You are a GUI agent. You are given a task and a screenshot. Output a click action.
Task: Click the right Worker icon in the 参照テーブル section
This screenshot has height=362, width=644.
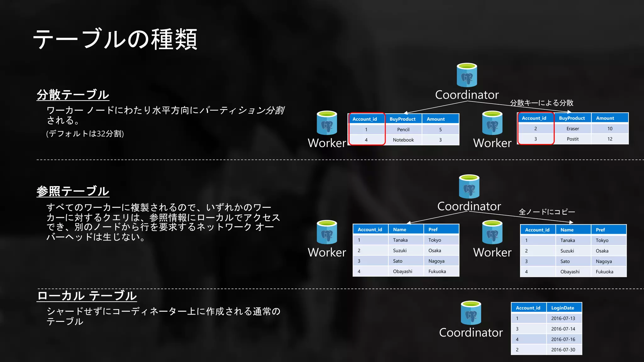point(492,232)
